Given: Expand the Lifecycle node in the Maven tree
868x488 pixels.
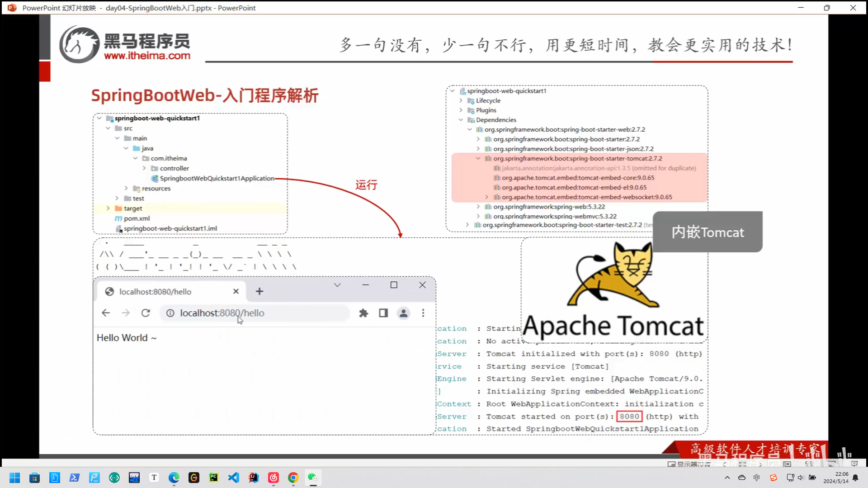Looking at the screenshot, I should 461,100.
